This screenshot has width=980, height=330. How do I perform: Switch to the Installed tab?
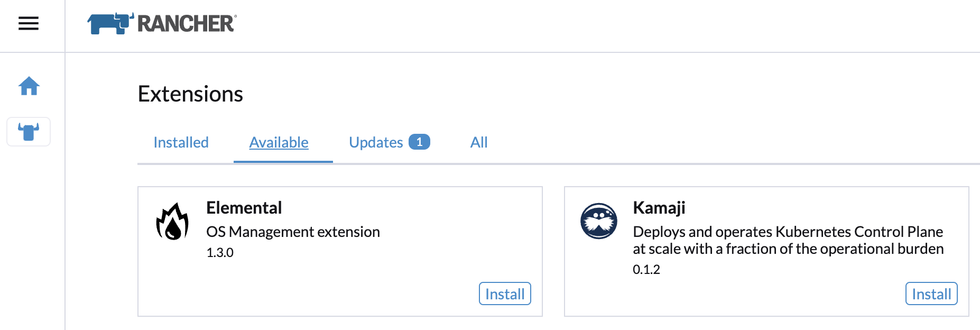[x=181, y=142]
